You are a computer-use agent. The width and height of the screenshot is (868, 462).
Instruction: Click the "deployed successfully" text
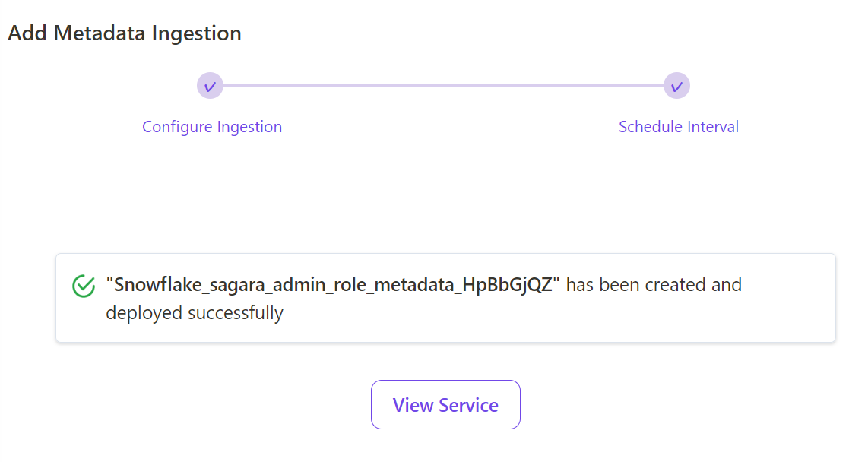[x=195, y=312]
